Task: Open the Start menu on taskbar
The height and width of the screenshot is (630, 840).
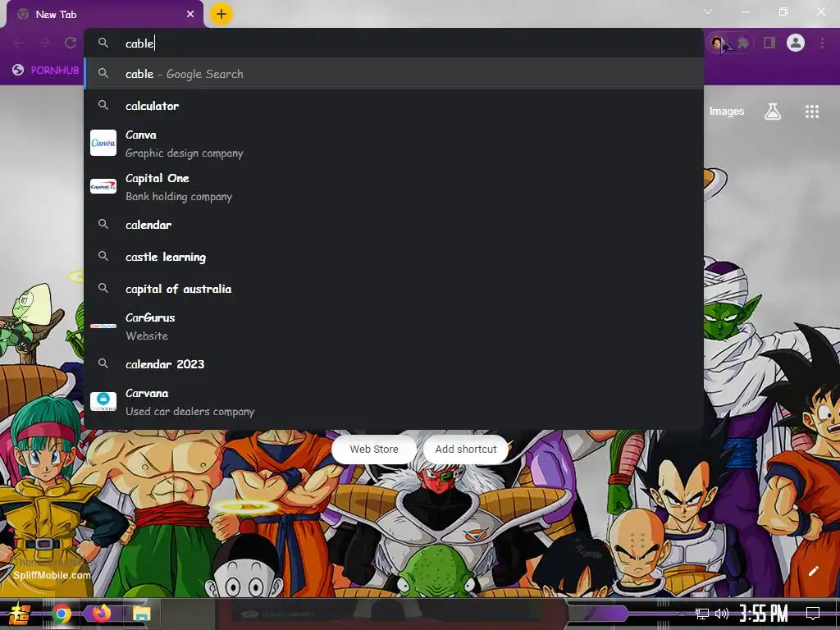Action: click(19, 614)
